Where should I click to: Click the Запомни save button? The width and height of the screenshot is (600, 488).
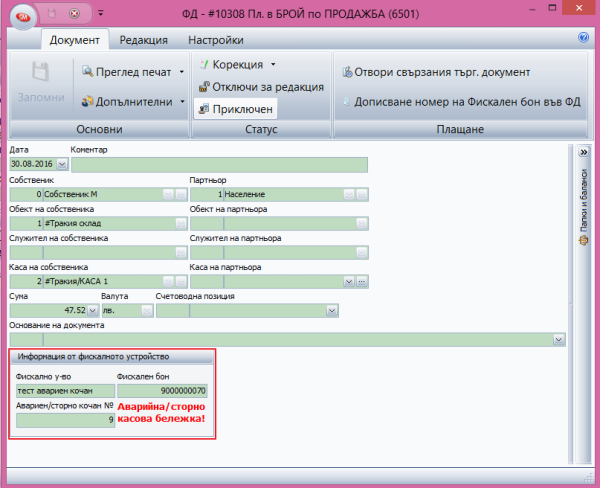(41, 83)
